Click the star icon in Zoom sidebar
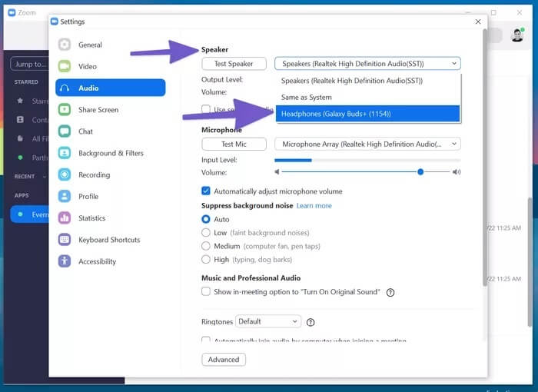Viewport: 538px width, 392px height. click(20, 101)
